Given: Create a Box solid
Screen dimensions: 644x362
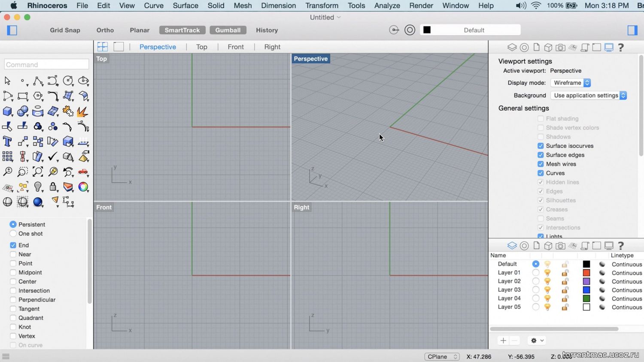Looking at the screenshot, I should pyautogui.click(x=7, y=112).
